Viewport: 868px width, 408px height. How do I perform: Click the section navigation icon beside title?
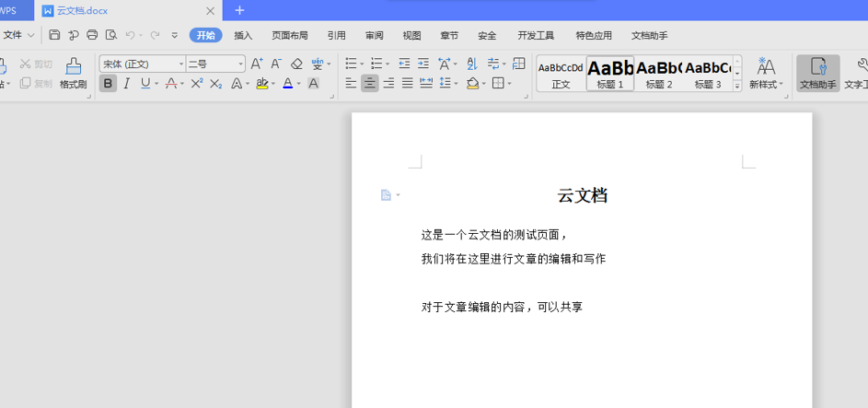click(x=386, y=195)
